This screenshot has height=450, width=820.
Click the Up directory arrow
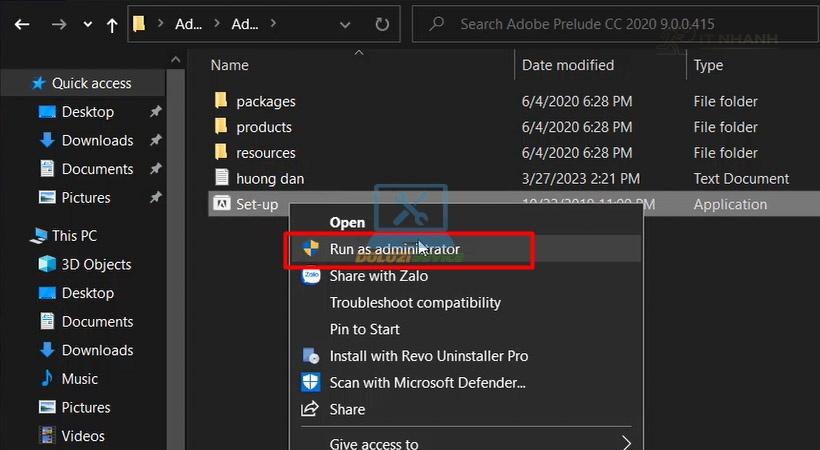110,23
